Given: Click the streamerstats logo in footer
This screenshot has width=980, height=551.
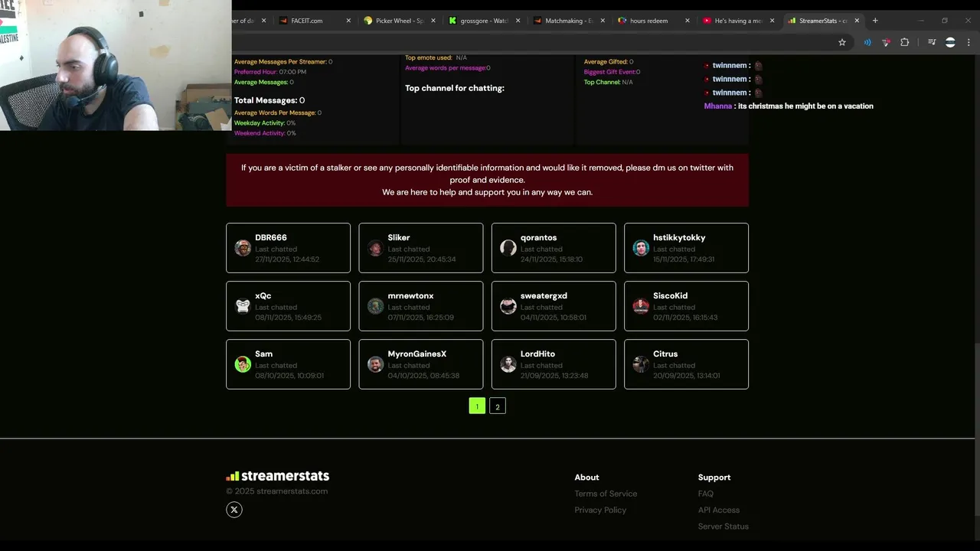Looking at the screenshot, I should 277,476.
